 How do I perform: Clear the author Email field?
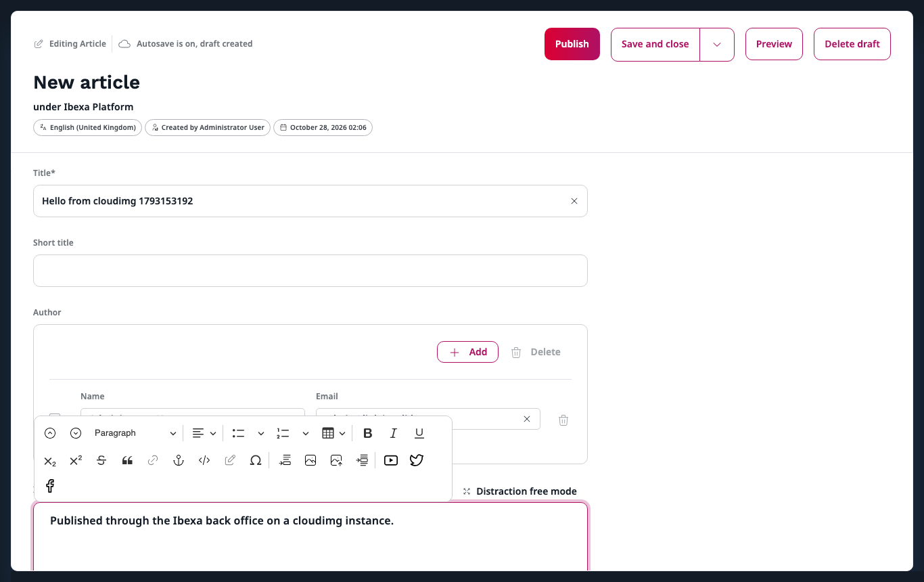pyautogui.click(x=527, y=419)
